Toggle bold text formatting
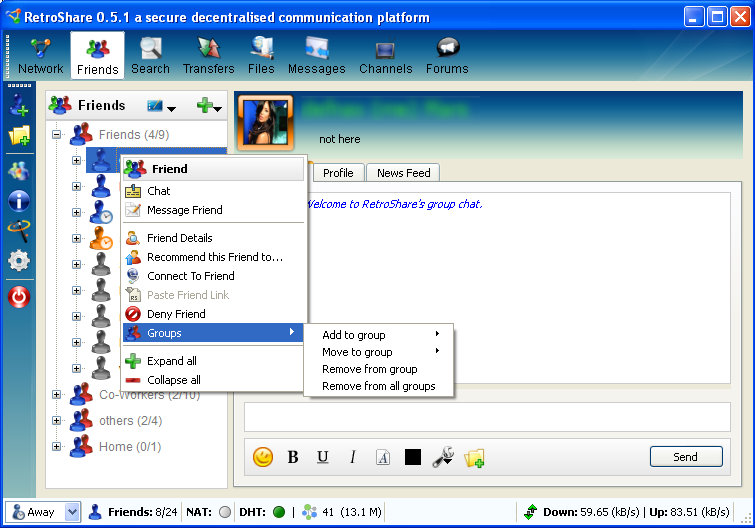Screen dimensions: 755x528 293,457
